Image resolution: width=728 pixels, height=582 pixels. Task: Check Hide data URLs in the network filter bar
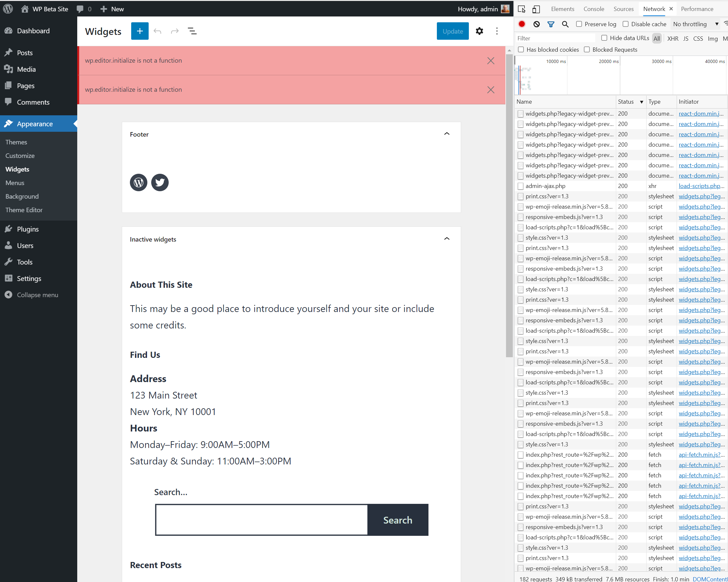click(x=604, y=38)
